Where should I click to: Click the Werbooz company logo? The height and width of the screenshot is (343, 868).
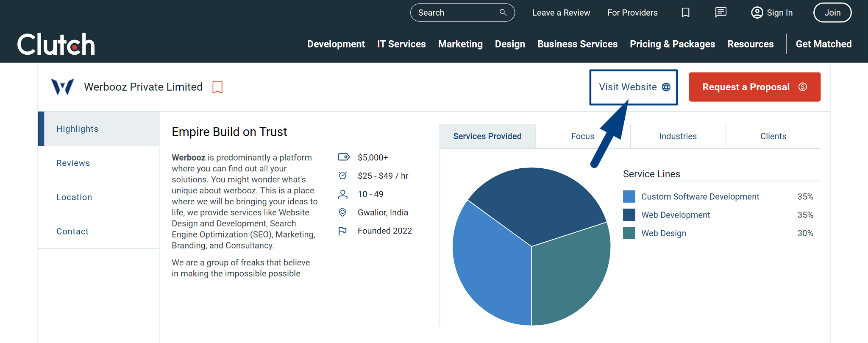coord(62,86)
